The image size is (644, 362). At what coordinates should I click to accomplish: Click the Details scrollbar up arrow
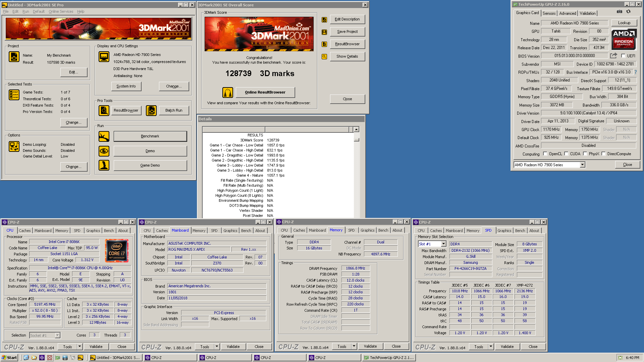[x=357, y=129]
